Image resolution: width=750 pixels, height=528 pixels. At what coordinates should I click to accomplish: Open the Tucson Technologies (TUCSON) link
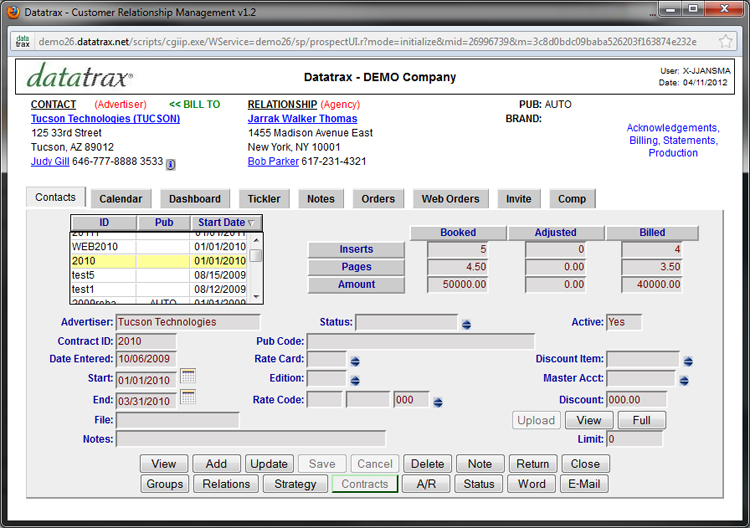tap(105, 119)
